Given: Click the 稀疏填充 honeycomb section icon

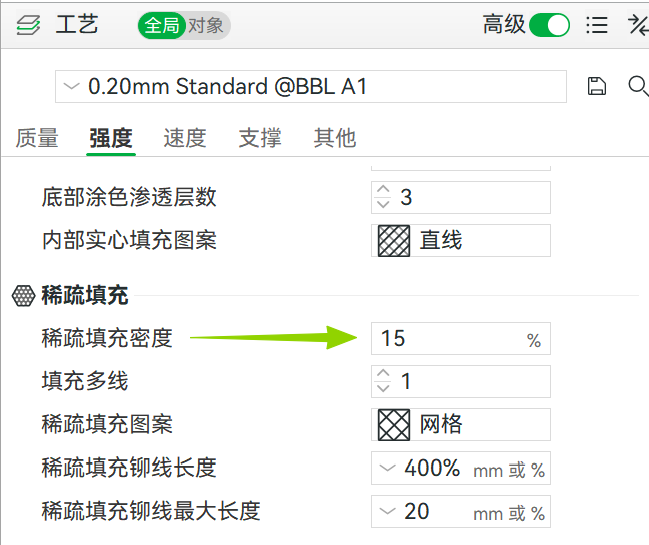Looking at the screenshot, I should tap(23, 295).
